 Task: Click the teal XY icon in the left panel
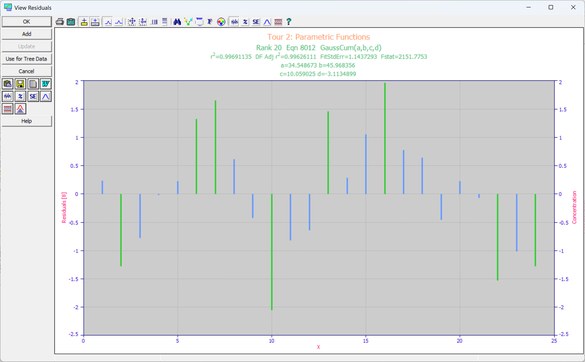[46, 84]
